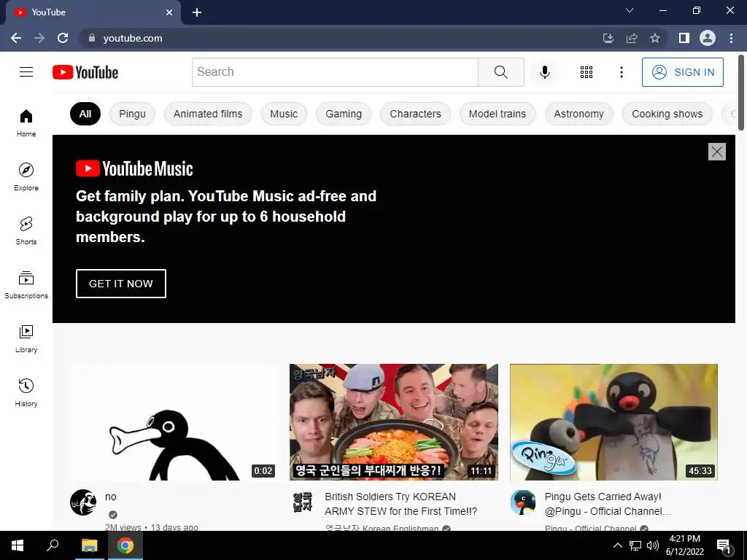Screen dimensions: 747x560
Task: Select the Animated films chip
Action: [x=208, y=114]
